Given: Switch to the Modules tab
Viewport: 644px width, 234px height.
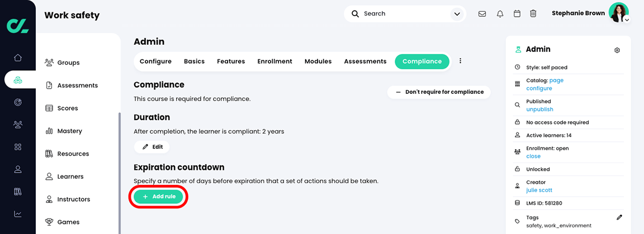Looking at the screenshot, I should coord(318,61).
